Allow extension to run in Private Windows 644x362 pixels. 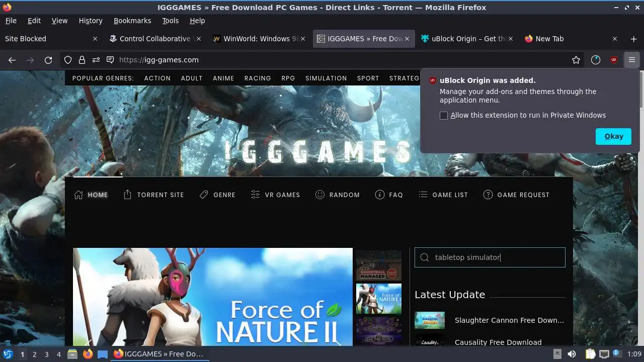pos(444,116)
